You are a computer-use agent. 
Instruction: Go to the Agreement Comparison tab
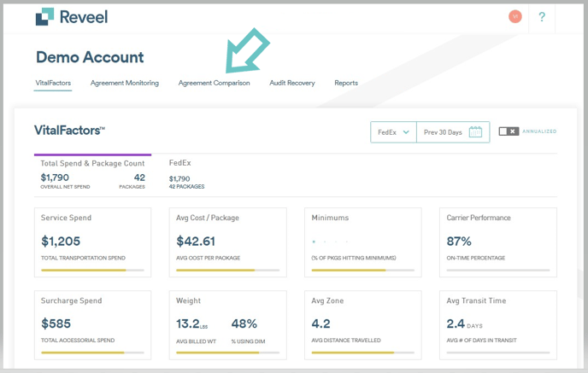click(x=214, y=83)
